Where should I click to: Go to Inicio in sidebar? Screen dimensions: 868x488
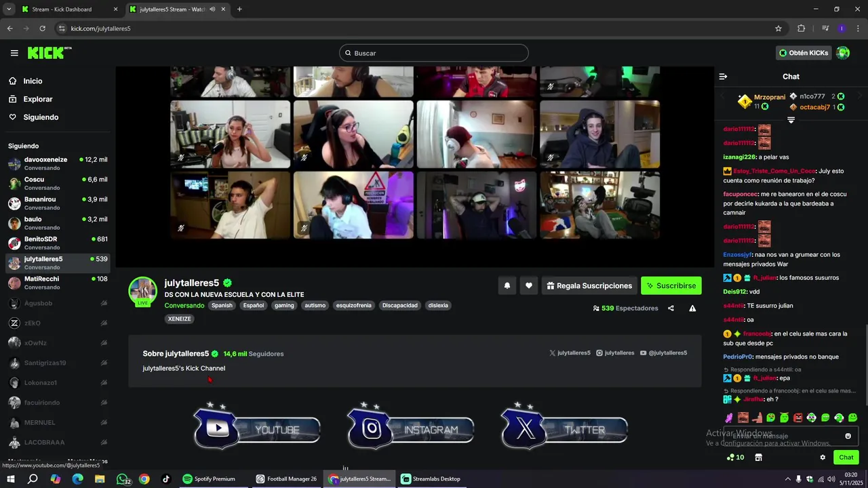coord(33,81)
